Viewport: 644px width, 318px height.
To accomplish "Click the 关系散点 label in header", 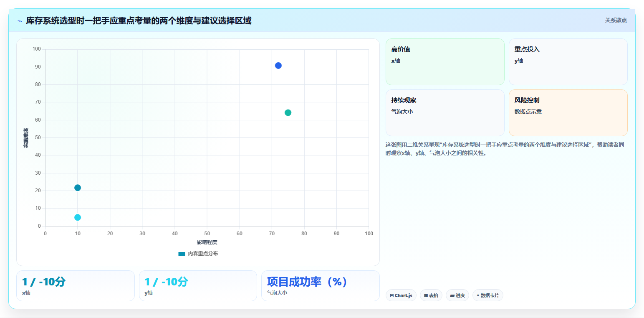I will 616,20.
